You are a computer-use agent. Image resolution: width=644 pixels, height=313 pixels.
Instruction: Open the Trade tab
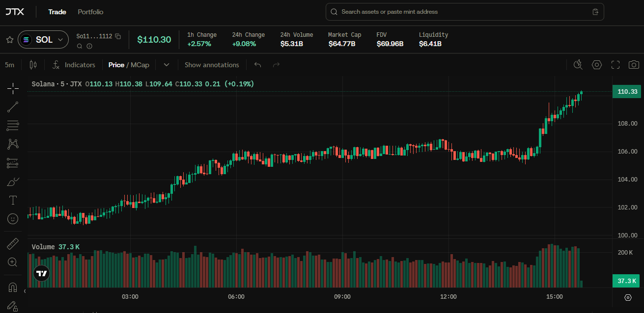pos(57,12)
